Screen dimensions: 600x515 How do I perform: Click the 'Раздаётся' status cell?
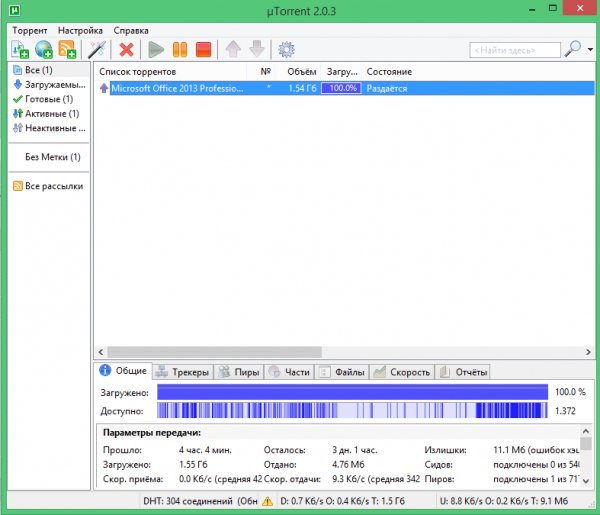click(x=387, y=88)
